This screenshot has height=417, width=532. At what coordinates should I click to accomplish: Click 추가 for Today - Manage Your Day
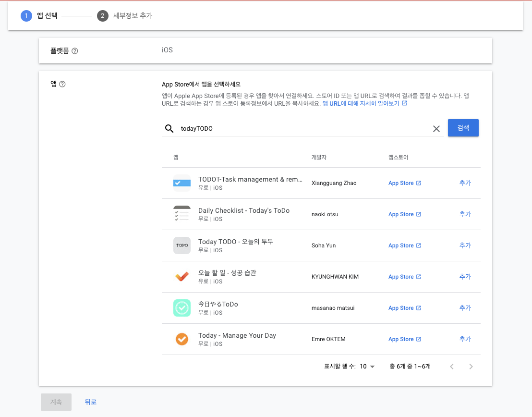465,339
